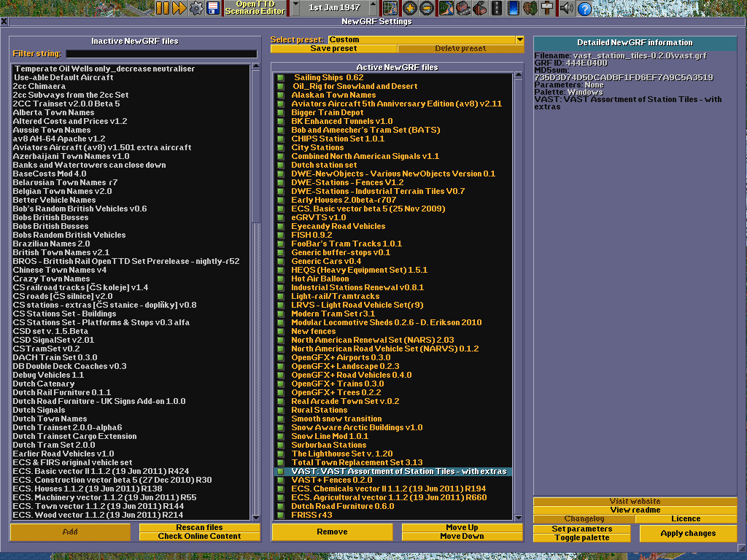The height and width of the screenshot is (560, 747).
Task: Select active file 'Modern Tram Set r3.1'
Action: [393, 314]
